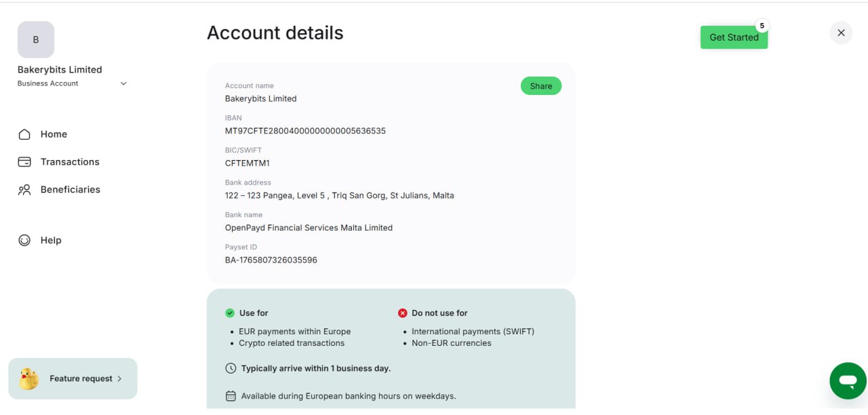
Task: Click the rubber duck feature request icon
Action: click(28, 378)
